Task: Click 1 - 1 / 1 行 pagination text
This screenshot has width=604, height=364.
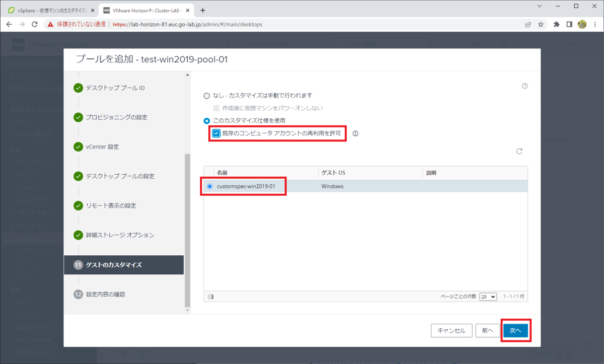Action: point(513,297)
